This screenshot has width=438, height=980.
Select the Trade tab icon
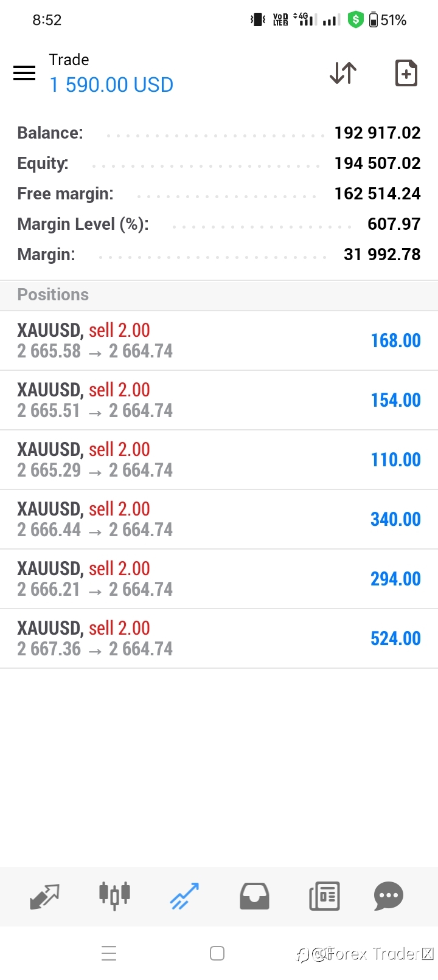184,896
